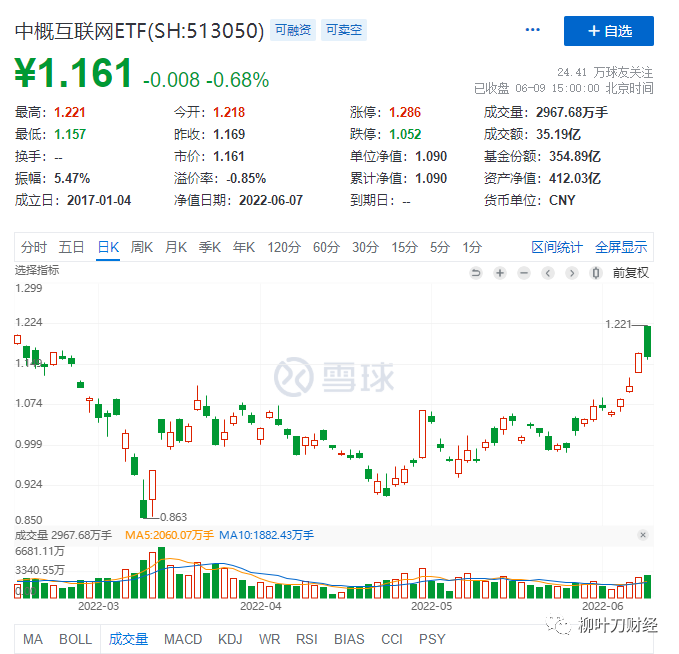This screenshot has width=679, height=654.
Task: Switch to the 分时 chart tab
Action: pos(34,247)
